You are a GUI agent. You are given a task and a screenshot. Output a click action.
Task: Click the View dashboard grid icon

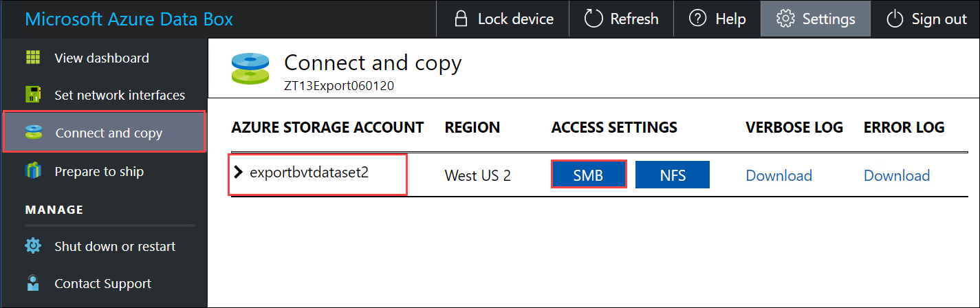pyautogui.click(x=32, y=58)
